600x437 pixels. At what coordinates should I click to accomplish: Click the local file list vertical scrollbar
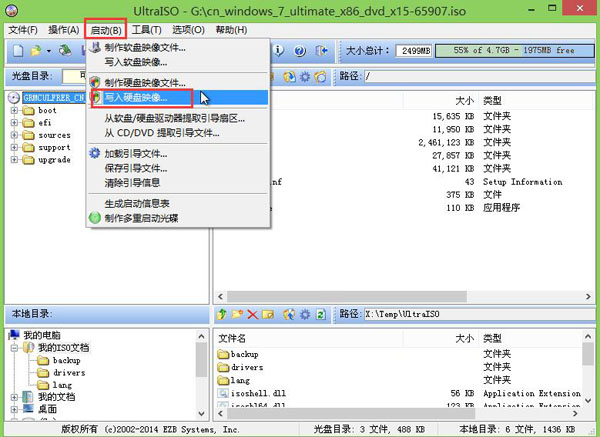pyautogui.click(x=588, y=369)
